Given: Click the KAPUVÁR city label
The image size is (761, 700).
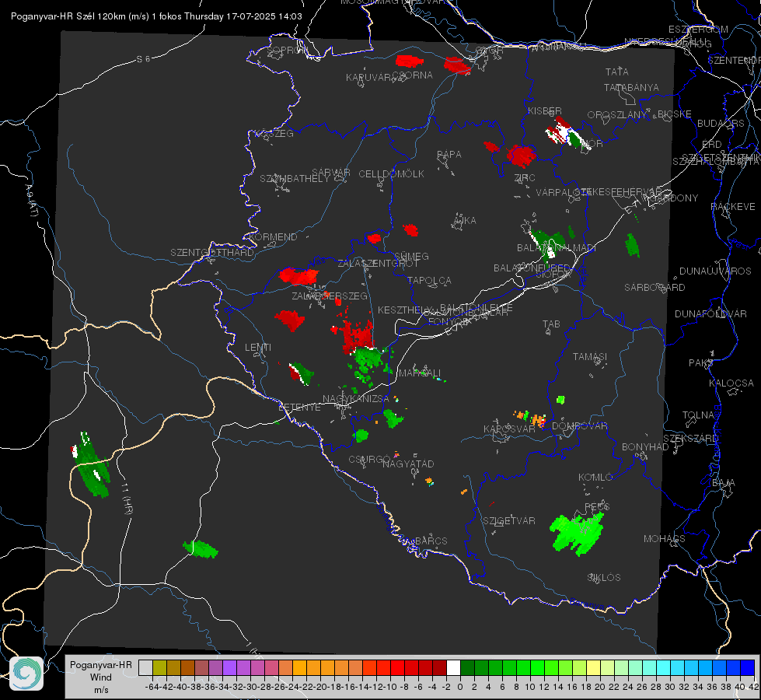Looking at the screenshot, I should (x=369, y=78).
